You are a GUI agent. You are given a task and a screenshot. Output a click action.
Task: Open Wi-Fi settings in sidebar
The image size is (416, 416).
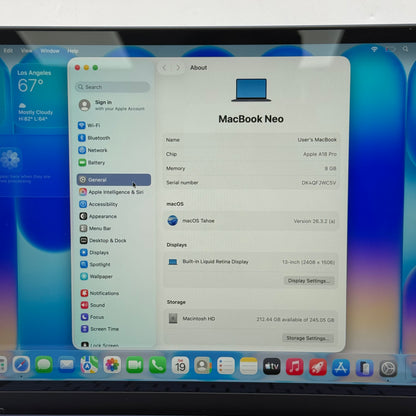(x=89, y=125)
